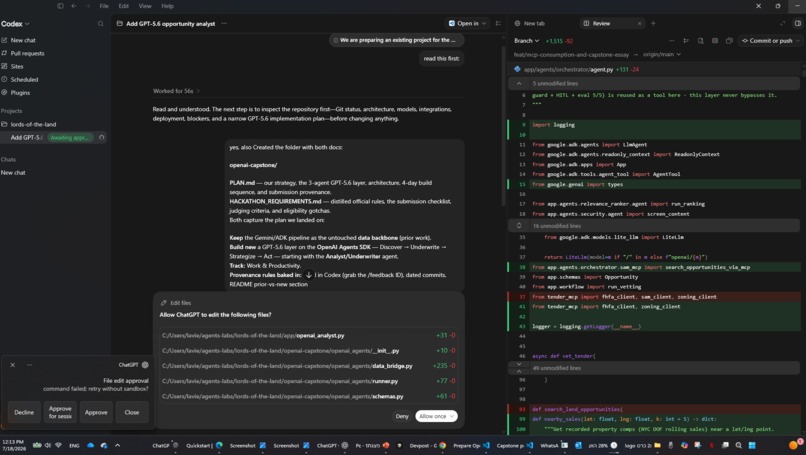Select the schemas.py file row

point(308,396)
